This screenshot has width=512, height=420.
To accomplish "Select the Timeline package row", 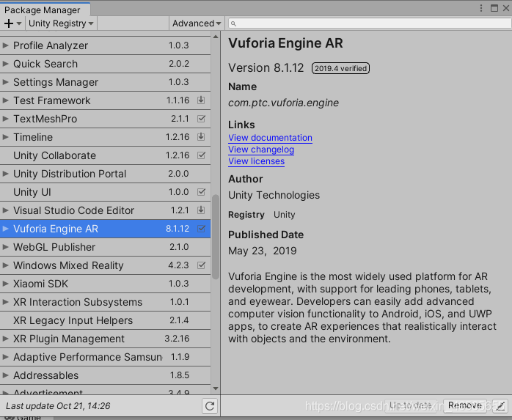I will point(105,137).
